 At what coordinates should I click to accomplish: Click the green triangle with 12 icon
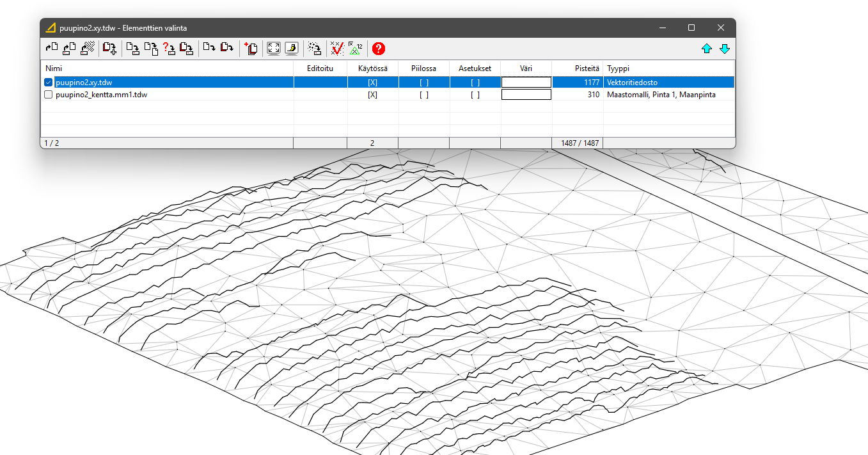coord(355,48)
